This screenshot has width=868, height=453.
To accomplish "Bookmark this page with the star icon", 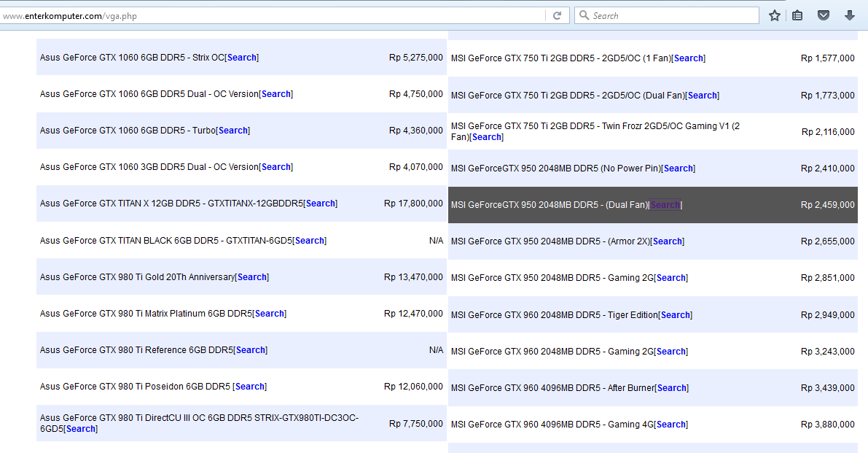I will [775, 15].
